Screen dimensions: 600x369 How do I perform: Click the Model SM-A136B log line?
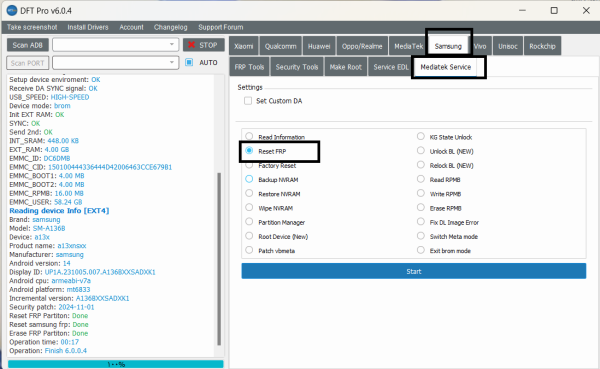click(x=37, y=228)
